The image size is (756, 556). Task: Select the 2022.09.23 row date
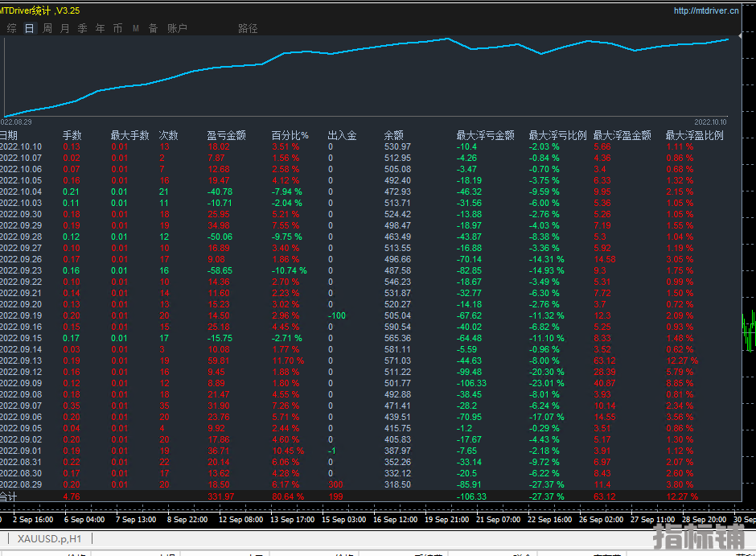pos(21,271)
